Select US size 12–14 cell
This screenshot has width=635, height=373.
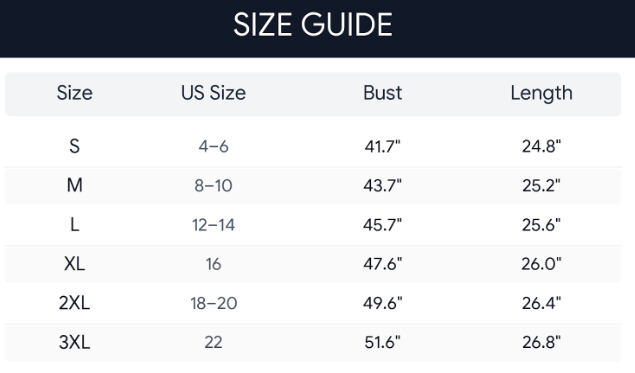(213, 225)
